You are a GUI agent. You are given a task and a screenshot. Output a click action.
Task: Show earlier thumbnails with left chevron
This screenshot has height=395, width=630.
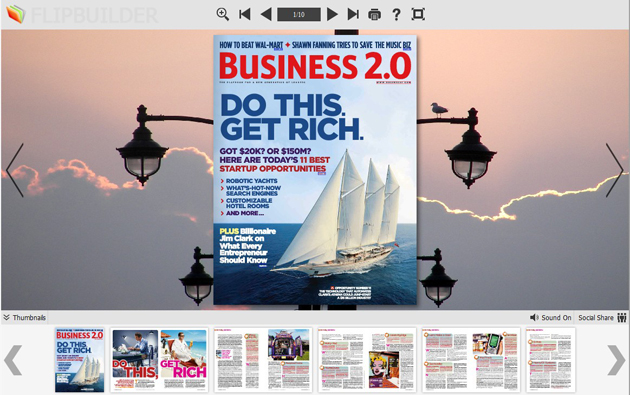(13, 360)
